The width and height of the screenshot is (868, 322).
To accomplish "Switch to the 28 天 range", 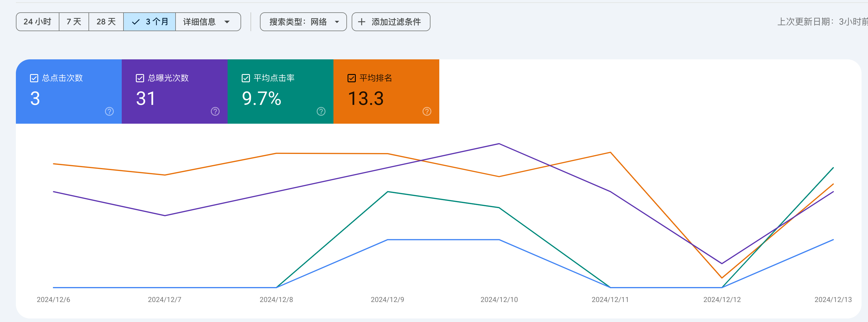I will pos(106,22).
